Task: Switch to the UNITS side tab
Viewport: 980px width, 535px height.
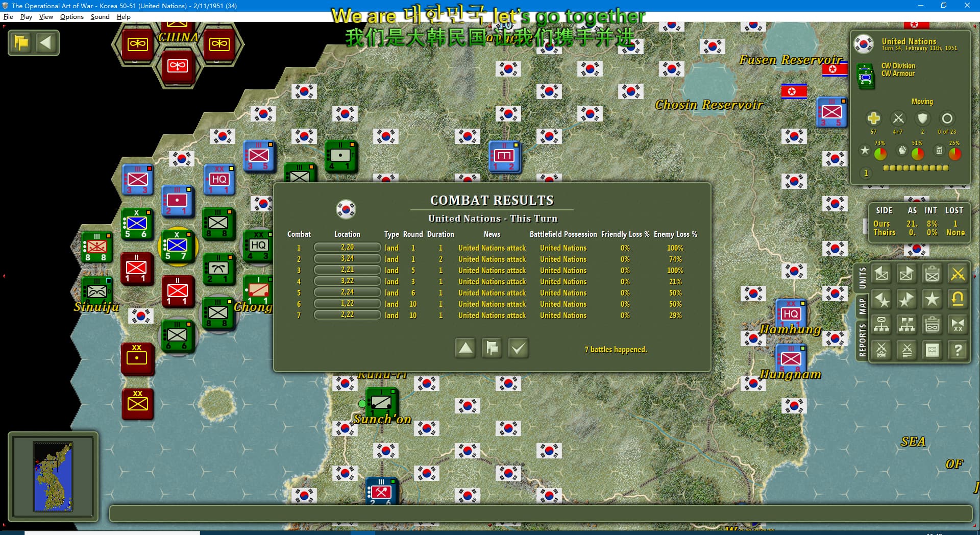Action: [862, 278]
